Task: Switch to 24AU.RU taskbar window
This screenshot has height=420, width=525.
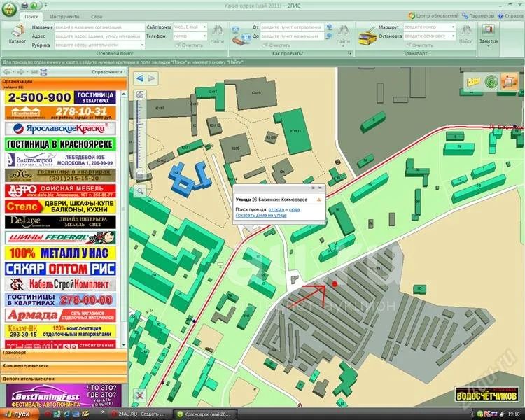Action: click(x=139, y=414)
